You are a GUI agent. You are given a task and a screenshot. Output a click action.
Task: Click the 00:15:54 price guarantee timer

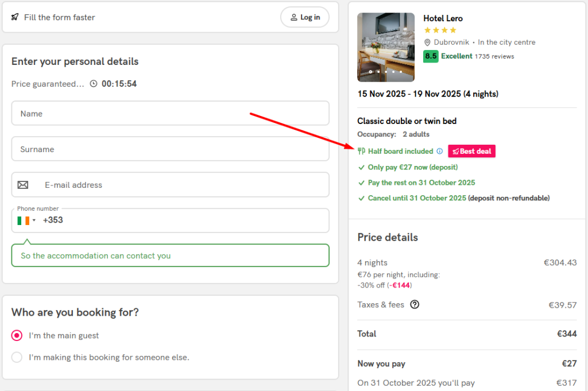(x=119, y=84)
